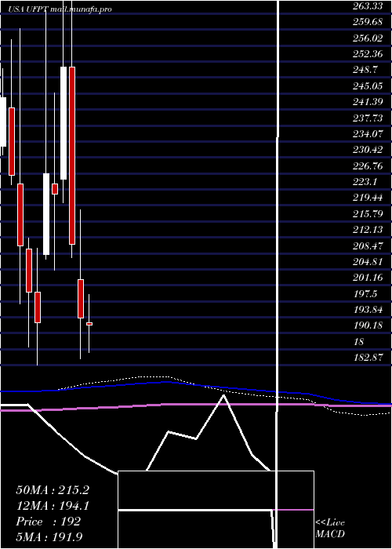
Task: Click the 234.07 price label
Action: [x=368, y=134]
